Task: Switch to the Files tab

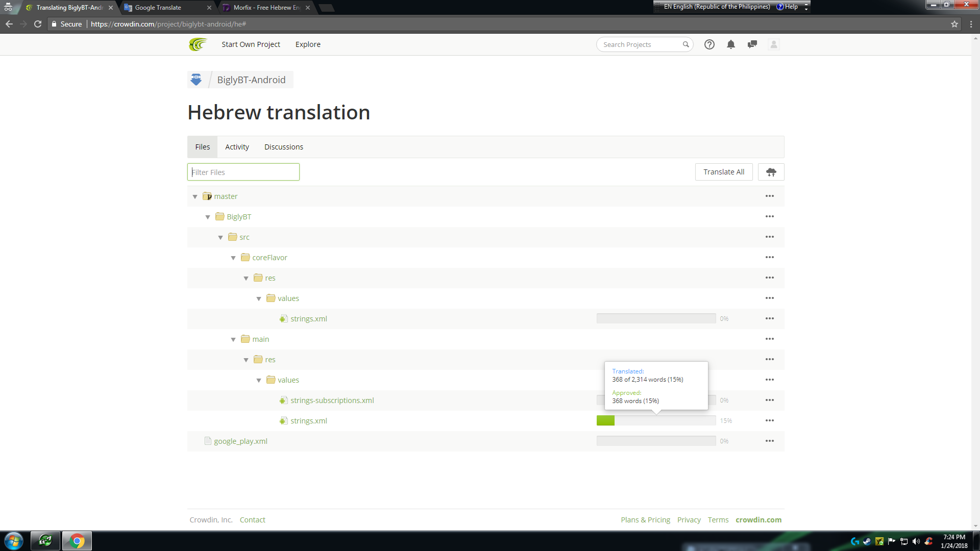Action: (203, 147)
